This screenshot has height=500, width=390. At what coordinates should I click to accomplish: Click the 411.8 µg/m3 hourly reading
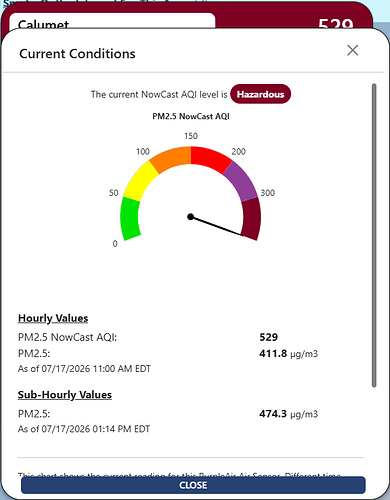coord(288,353)
